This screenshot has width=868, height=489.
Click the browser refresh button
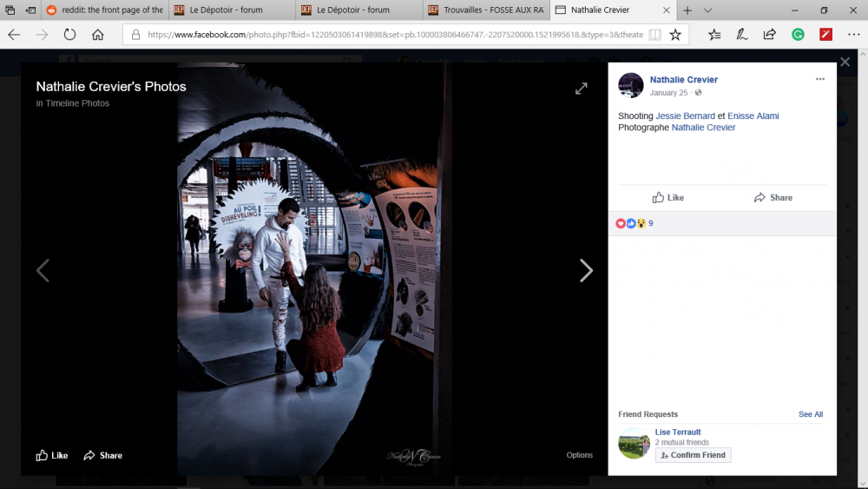[69, 35]
